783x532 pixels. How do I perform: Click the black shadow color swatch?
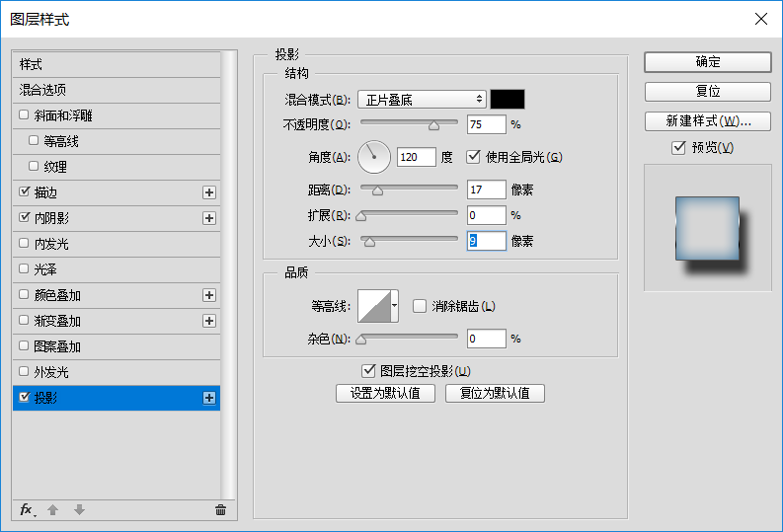pos(508,100)
